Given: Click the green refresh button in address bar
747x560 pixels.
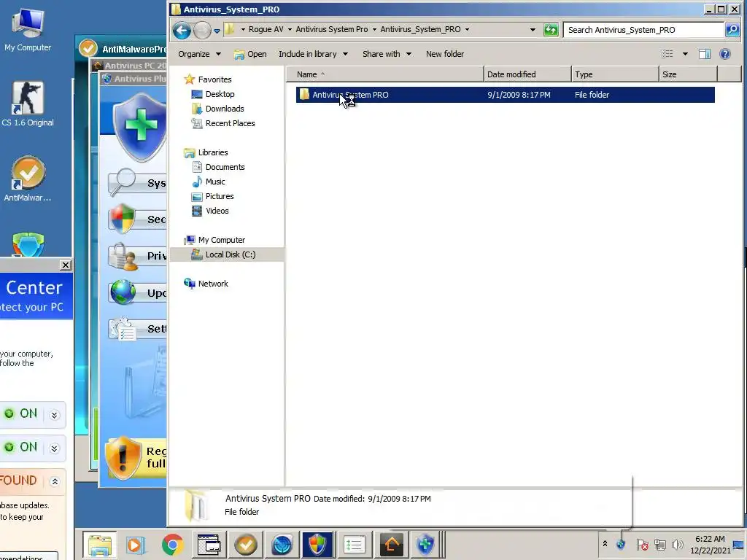Looking at the screenshot, I should point(551,29).
